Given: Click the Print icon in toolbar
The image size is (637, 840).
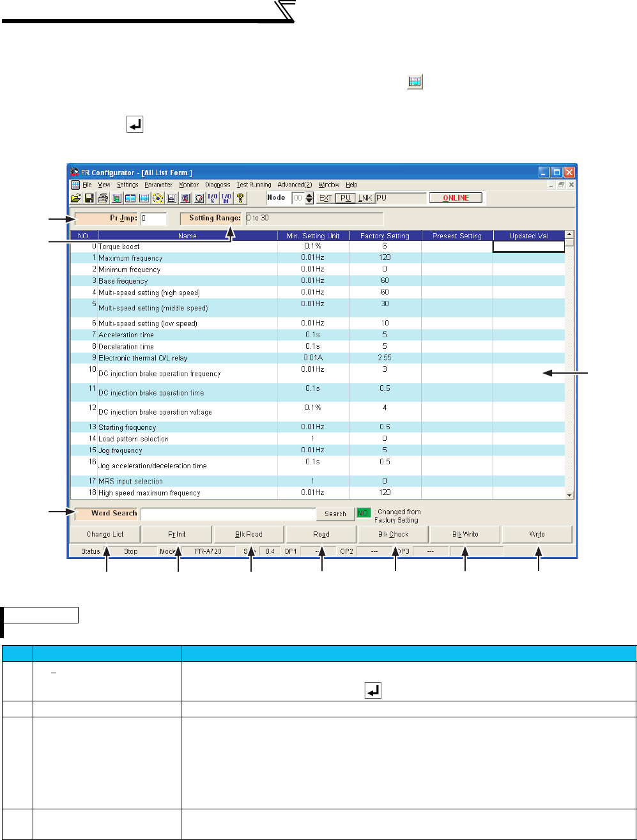Looking at the screenshot, I should pyautogui.click(x=102, y=198).
